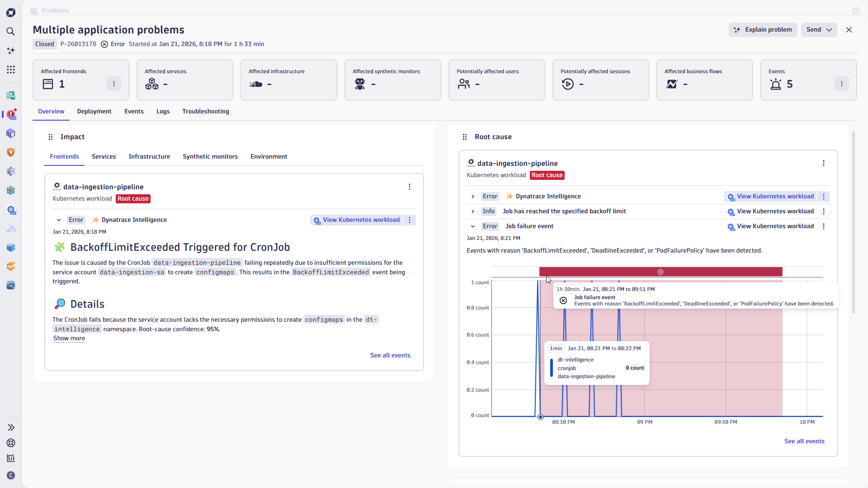Open the three-dot menu on the Events card

(x=842, y=84)
